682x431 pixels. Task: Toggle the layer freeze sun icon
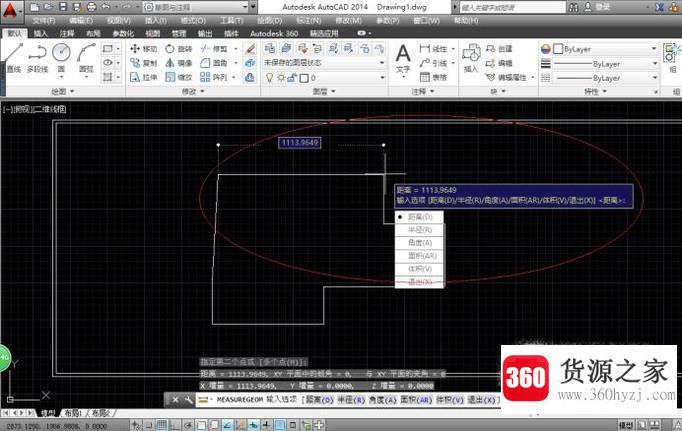click(x=281, y=78)
